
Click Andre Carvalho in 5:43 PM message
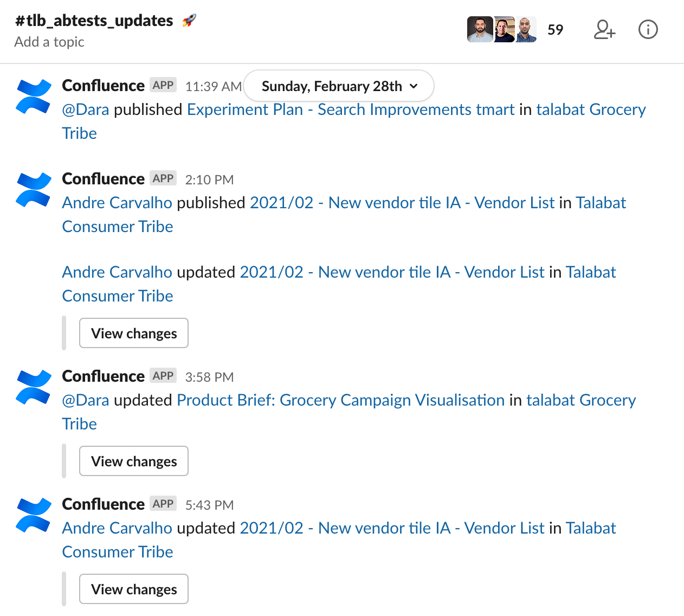pos(117,528)
